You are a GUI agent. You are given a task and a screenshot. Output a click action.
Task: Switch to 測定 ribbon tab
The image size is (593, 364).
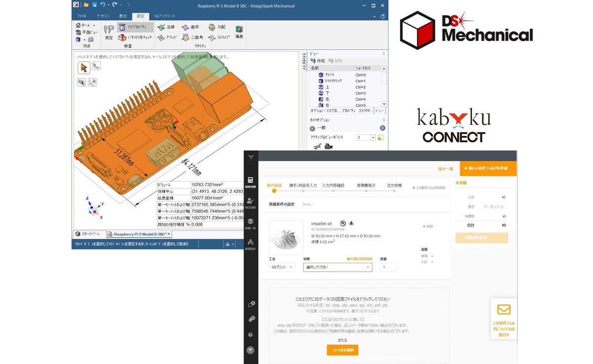click(x=141, y=16)
